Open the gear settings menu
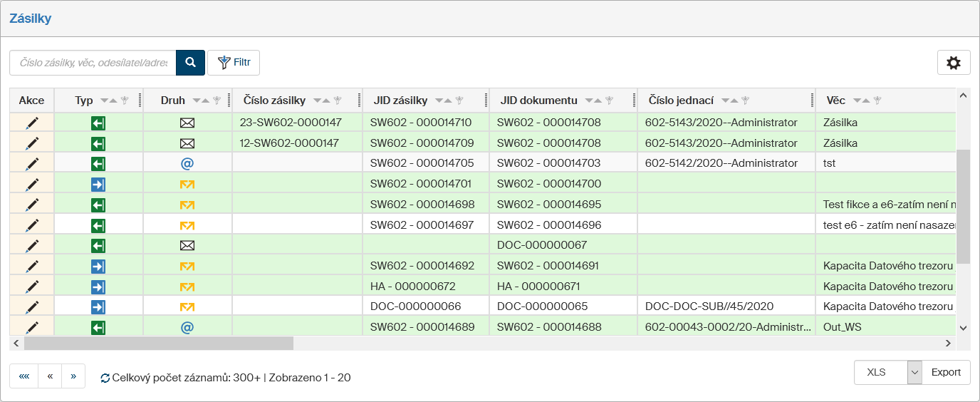The height and width of the screenshot is (402, 980). [x=953, y=63]
